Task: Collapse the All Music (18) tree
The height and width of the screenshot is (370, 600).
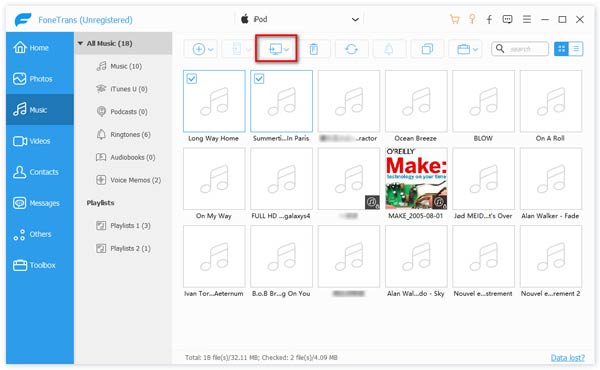Action: coord(80,43)
